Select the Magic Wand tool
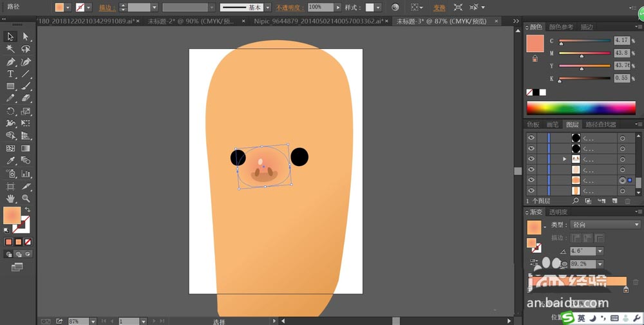644x325 pixels. click(10, 49)
